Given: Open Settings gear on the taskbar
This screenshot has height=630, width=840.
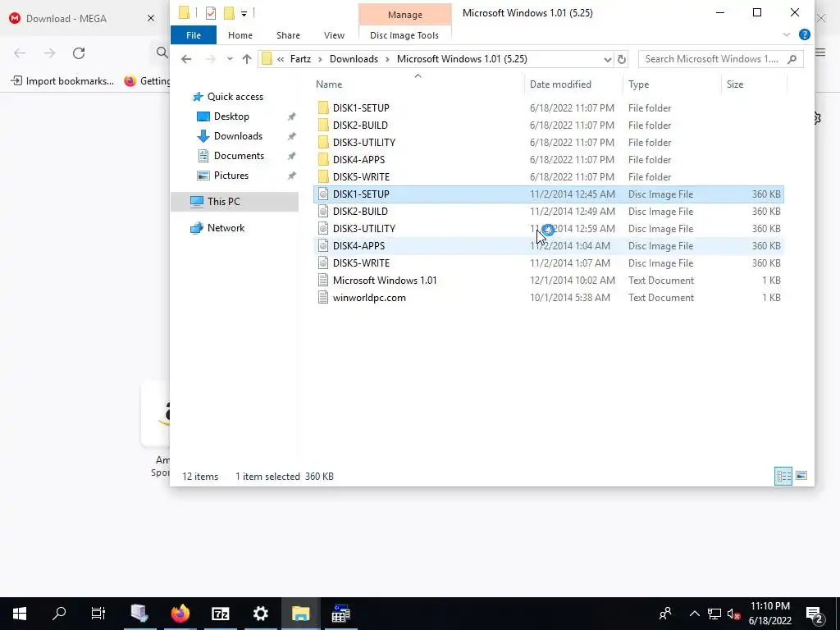Looking at the screenshot, I should point(260,614).
